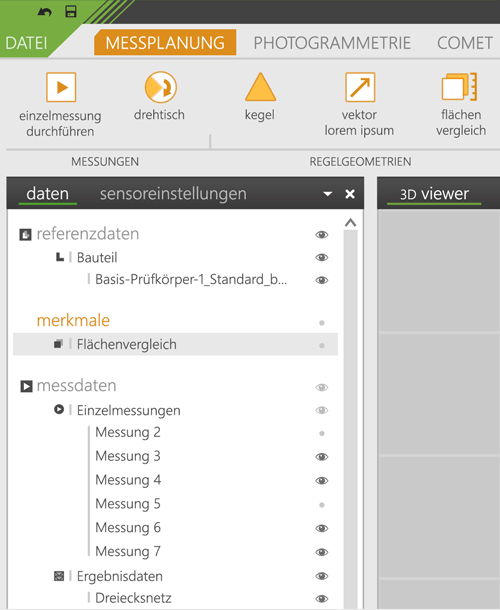Viewport: 500px width, 610px height.
Task: Click the scroll up arrow in daten panel
Action: [x=351, y=223]
